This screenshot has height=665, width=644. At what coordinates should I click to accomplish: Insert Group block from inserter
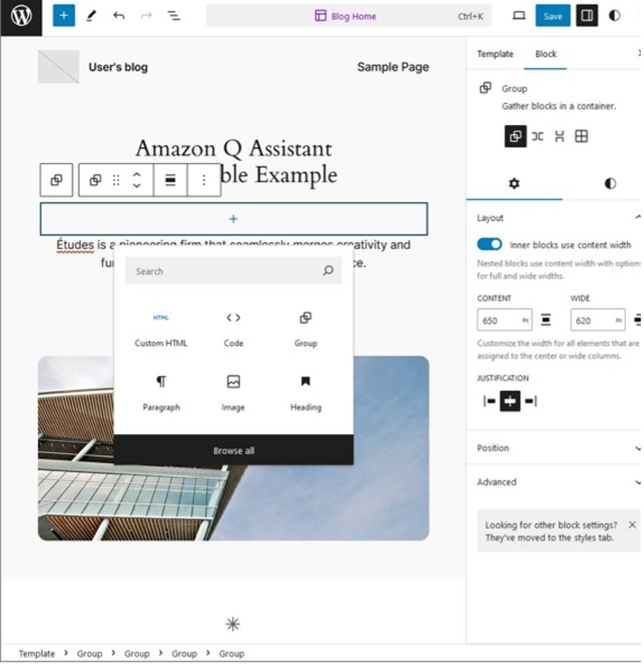click(306, 331)
